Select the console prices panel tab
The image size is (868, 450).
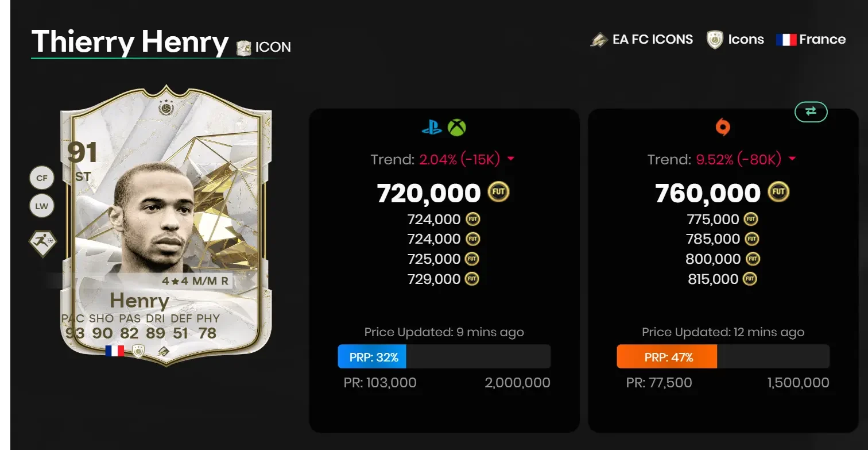click(x=444, y=128)
